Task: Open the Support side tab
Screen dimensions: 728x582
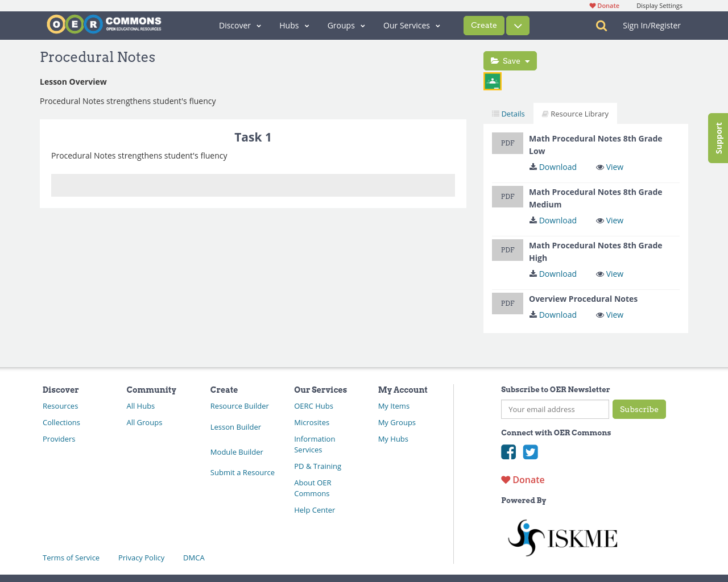Action: (718, 138)
